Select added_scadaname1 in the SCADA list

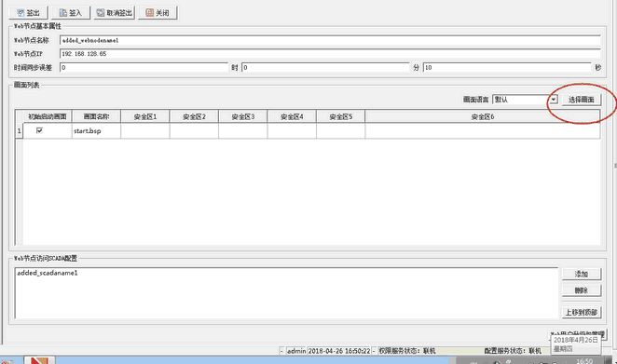point(48,273)
